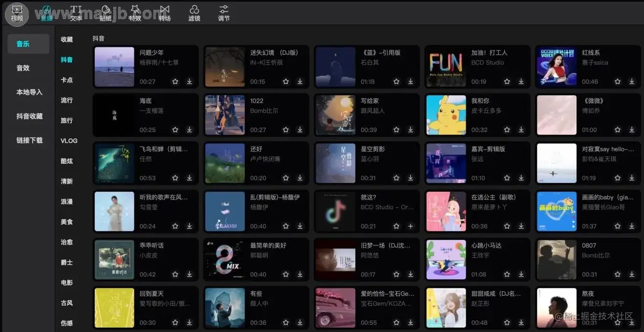Choose the 酷炫 category
644x332 pixels.
[x=67, y=161]
